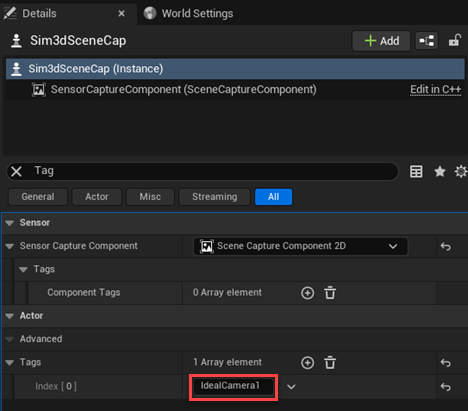468x411 pixels.
Task: Click the actor pawn icon beside title
Action: click(x=16, y=41)
